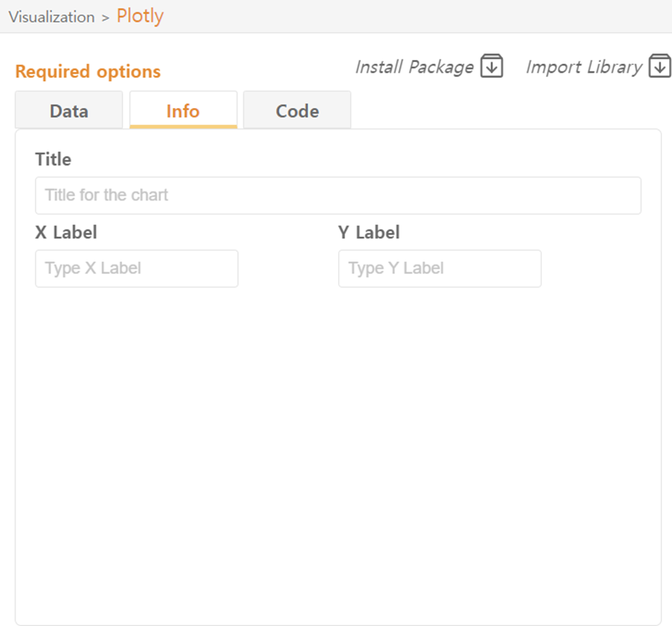Focus the chart Title input field
This screenshot has width=672, height=626.
point(337,195)
